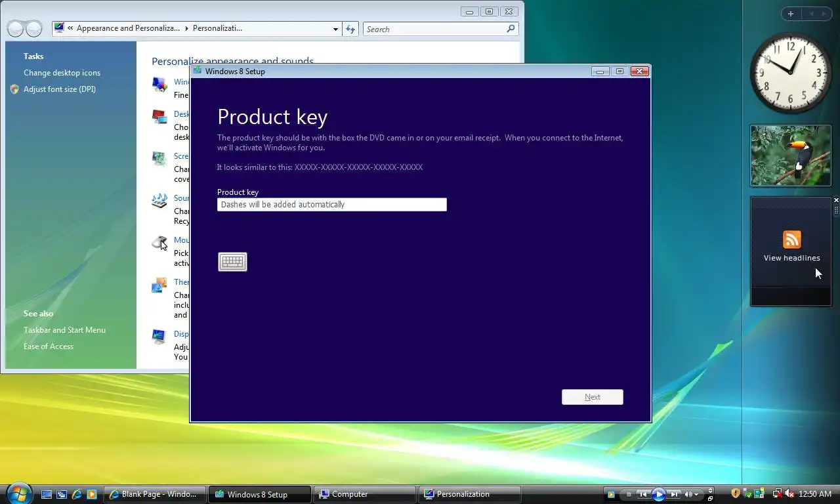Click Show Desktop quick launch icon
Image resolution: width=840 pixels, height=504 pixels.
[x=47, y=494]
